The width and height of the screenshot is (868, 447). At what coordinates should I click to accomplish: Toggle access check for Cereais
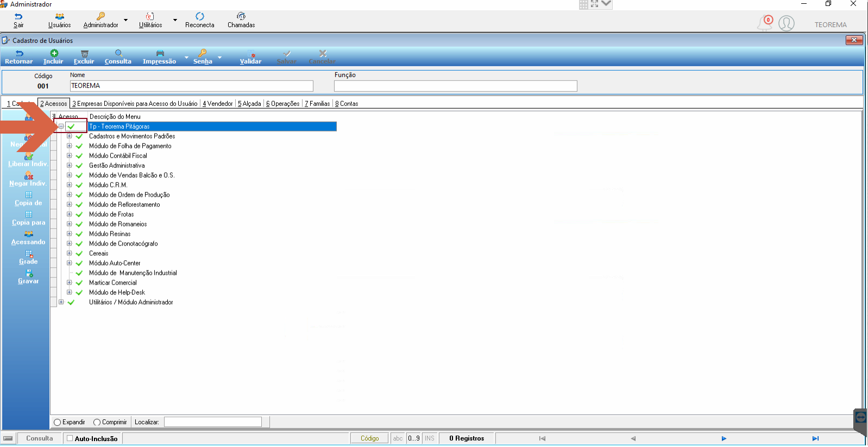(x=79, y=254)
